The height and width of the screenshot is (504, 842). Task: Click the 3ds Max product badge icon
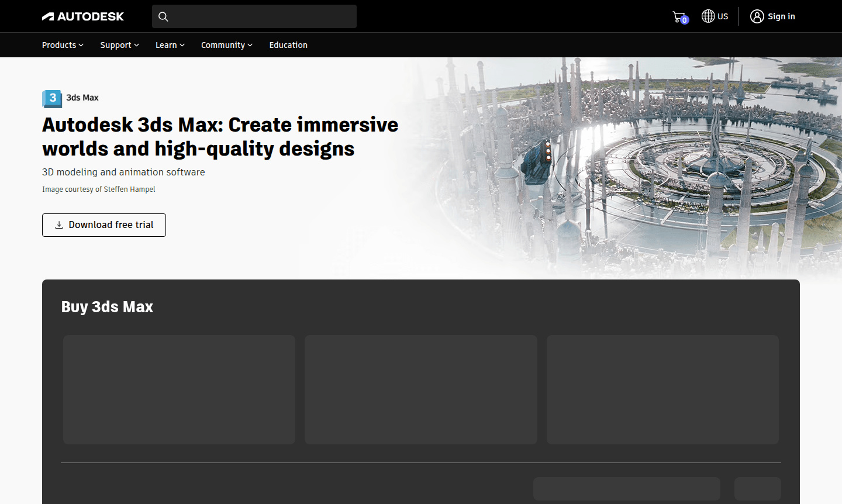point(52,98)
